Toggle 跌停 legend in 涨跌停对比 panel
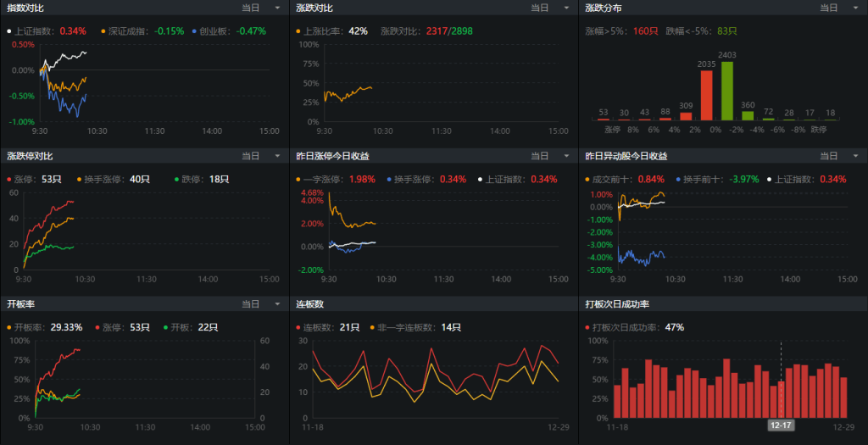868x445 pixels. 200,179
